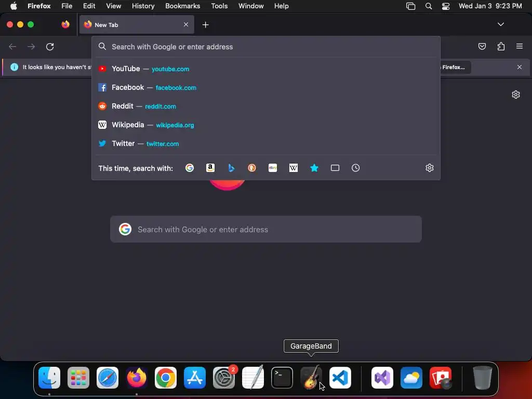
Task: Open Stage Manager icon in menu bar
Action: tap(410, 6)
